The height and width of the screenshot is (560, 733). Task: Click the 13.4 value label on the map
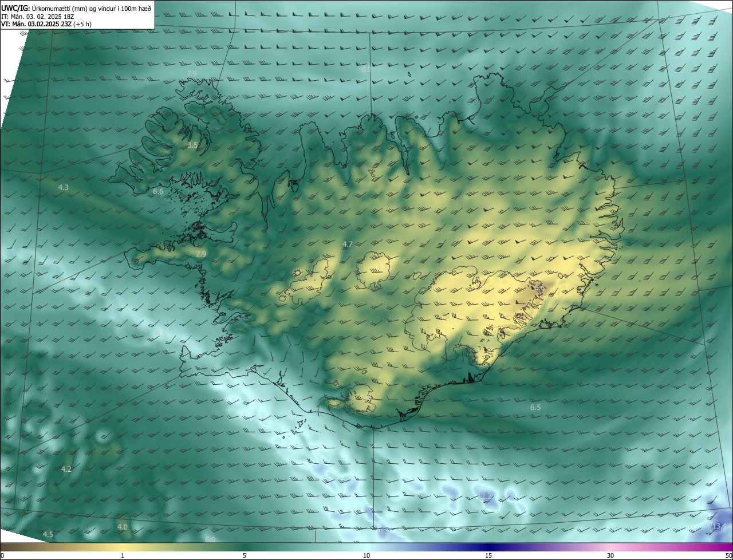pyautogui.click(x=720, y=526)
